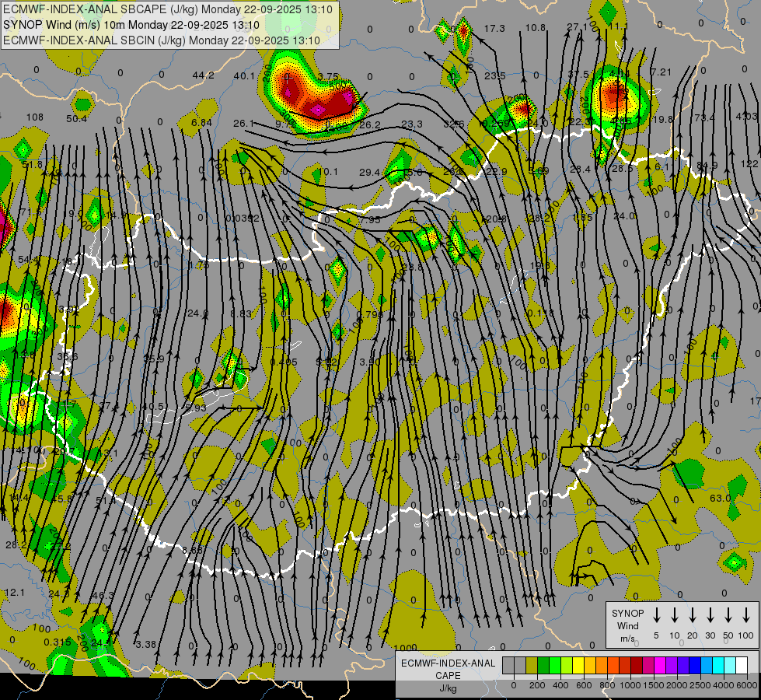Click the 10 m/s wind arrow in legend
This screenshot has height=700, width=761.
tap(675, 615)
